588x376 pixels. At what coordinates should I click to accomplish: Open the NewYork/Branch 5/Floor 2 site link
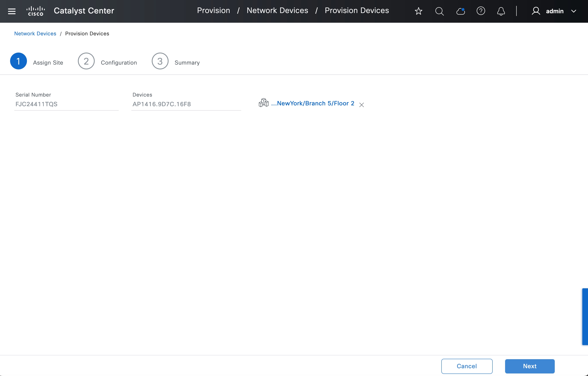(x=313, y=103)
